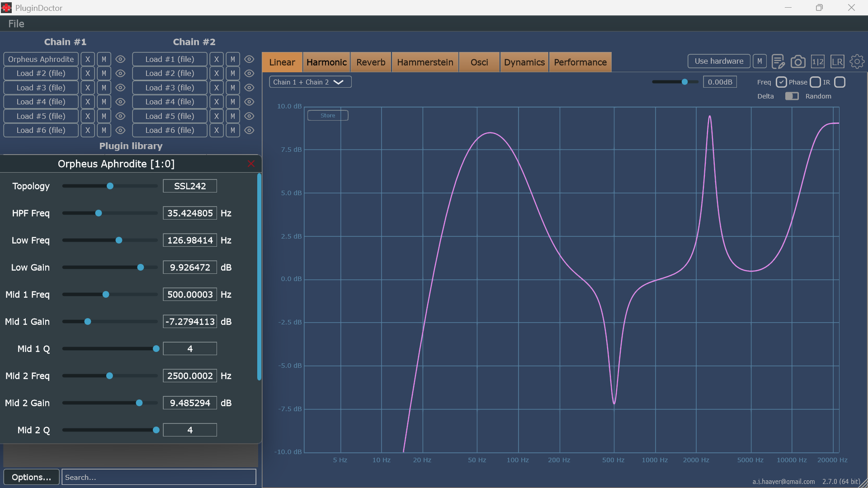This screenshot has height=488, width=868.
Task: Open the Chain 1 + Chain 2 dropdown
Action: click(310, 82)
